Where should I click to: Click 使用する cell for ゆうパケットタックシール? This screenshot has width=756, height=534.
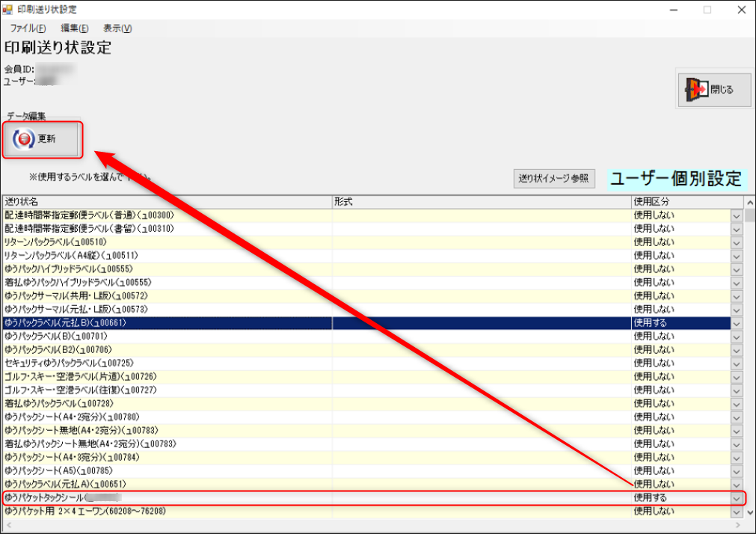point(680,498)
